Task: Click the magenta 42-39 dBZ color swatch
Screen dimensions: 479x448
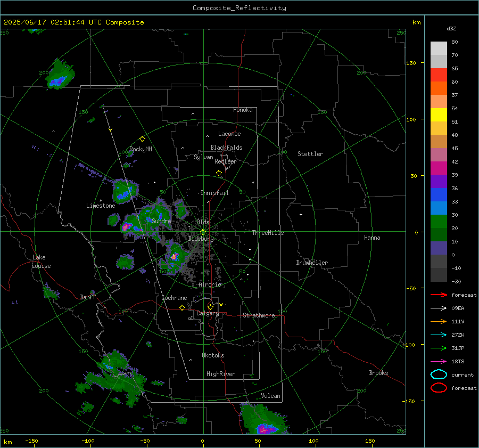Action: click(x=439, y=168)
